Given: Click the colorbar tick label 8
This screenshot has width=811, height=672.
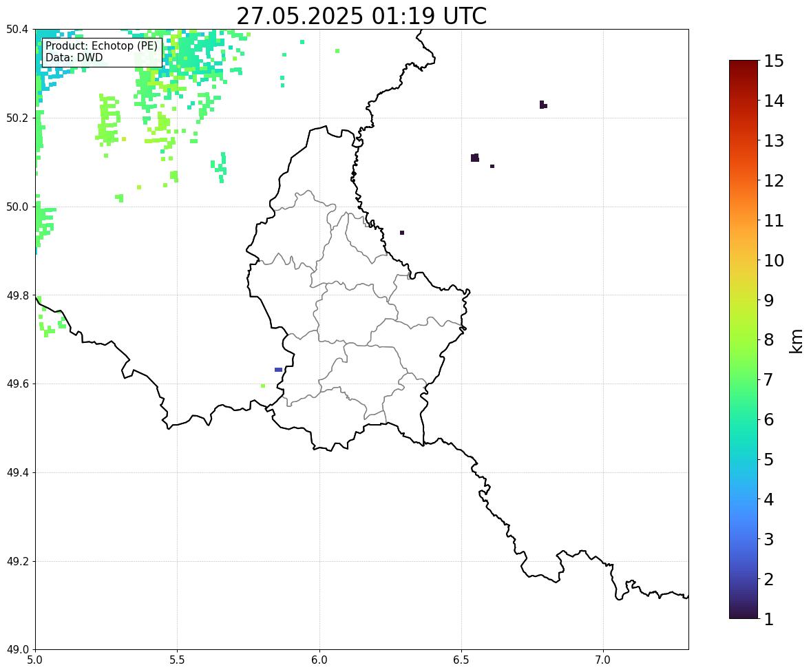Looking at the screenshot, I should pos(768,340).
